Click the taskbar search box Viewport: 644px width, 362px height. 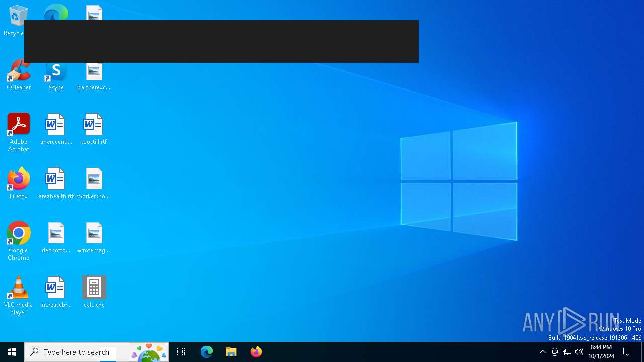tap(97, 352)
